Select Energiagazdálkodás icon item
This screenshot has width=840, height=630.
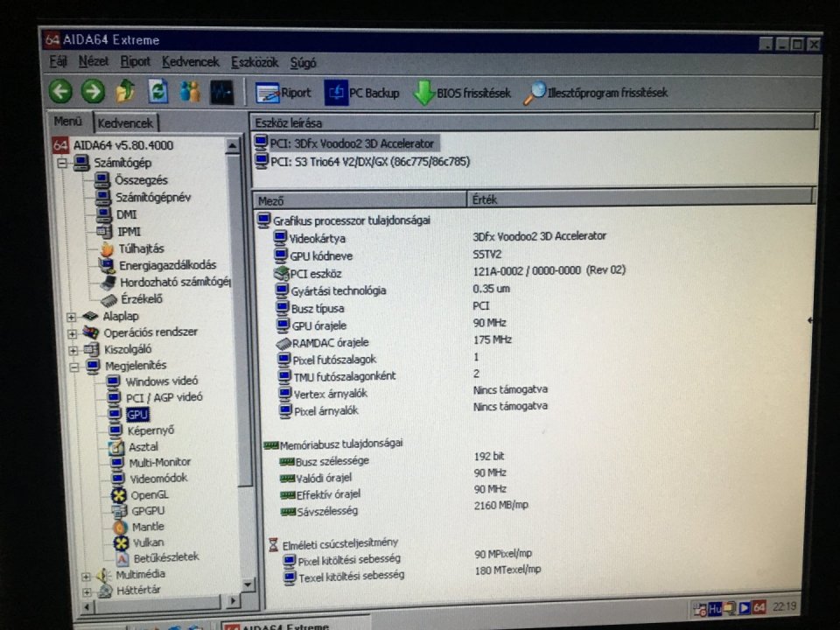(158, 265)
